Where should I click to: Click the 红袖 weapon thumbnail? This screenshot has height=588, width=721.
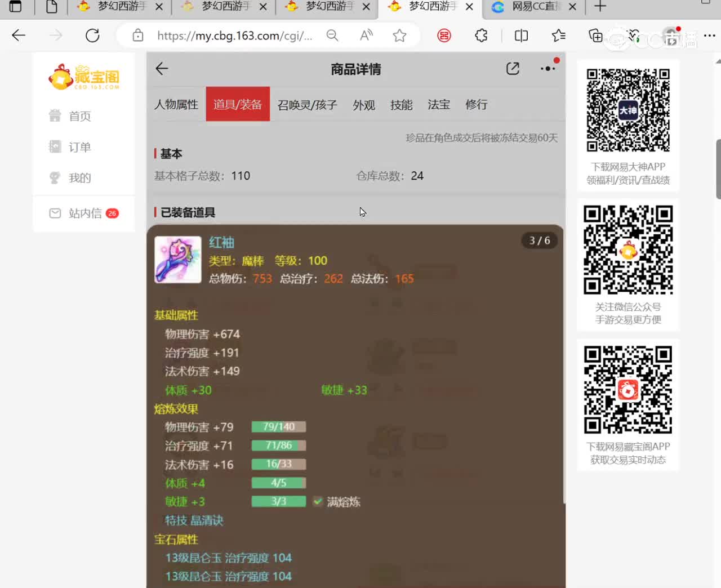[178, 260]
